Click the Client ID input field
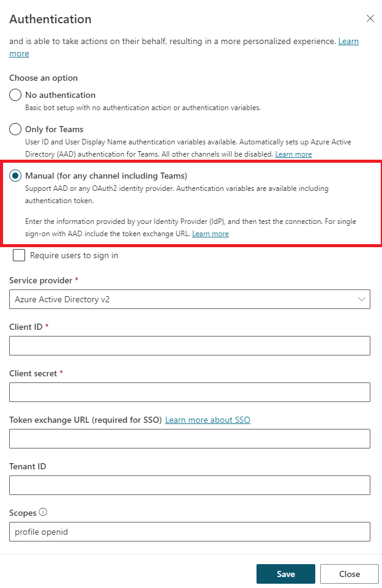 pyautogui.click(x=190, y=346)
